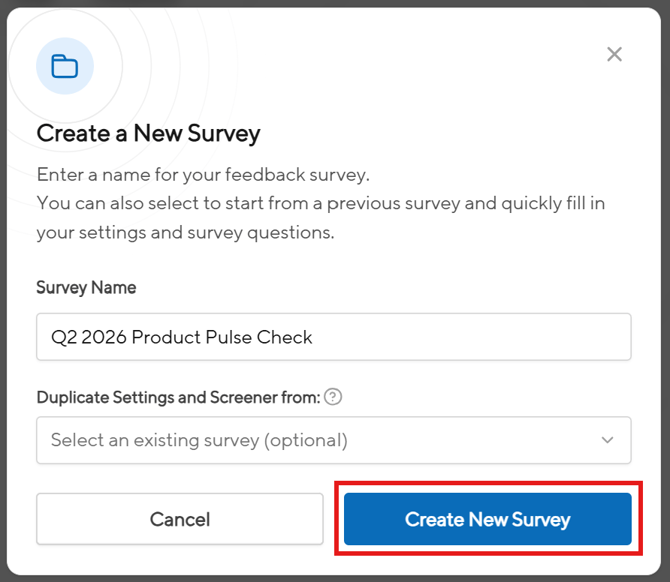The width and height of the screenshot is (670, 582).
Task: Click the 'Enter a name for your feedback survey' text
Action: click(x=203, y=174)
